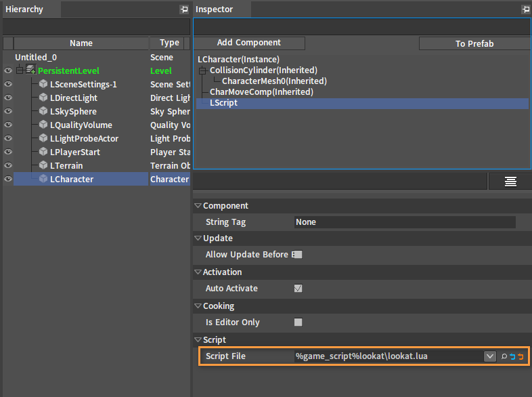This screenshot has width=532, height=397.
Task: Click the orange reset arrow next to Script File
Action: coord(520,356)
